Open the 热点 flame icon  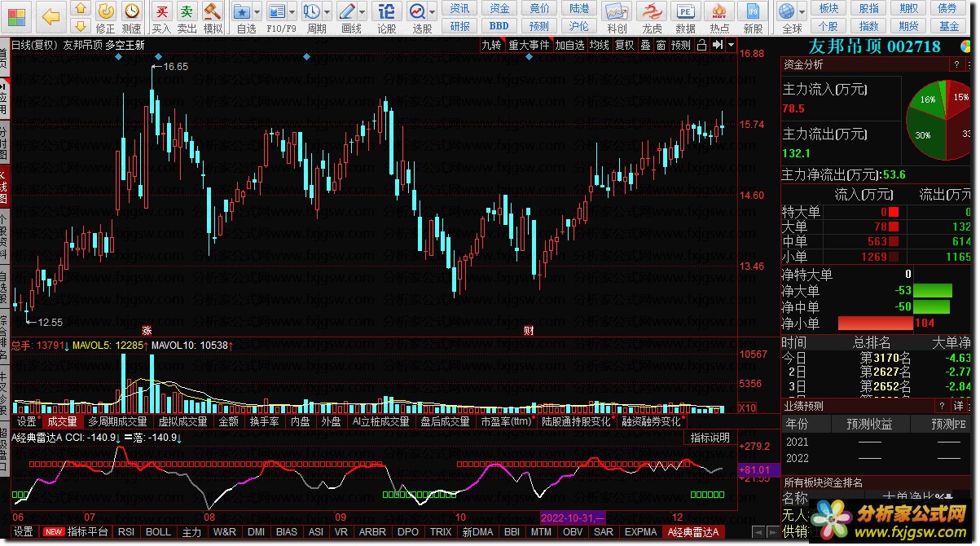pyautogui.click(x=719, y=11)
